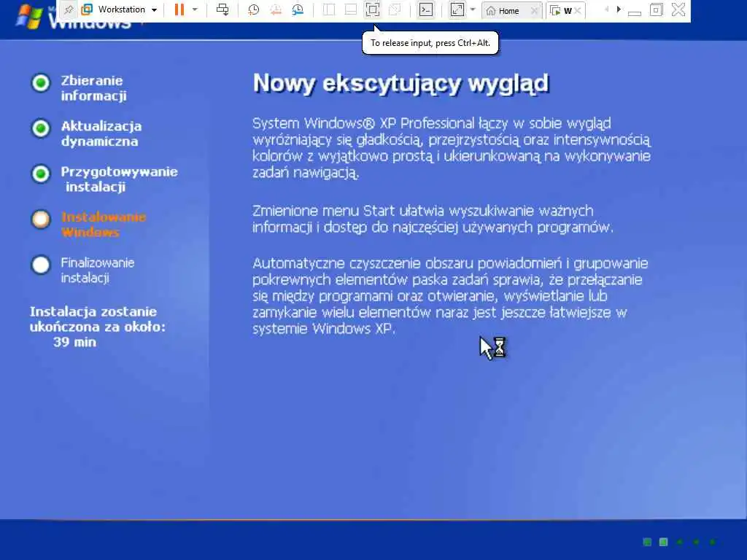Select the W virtual machine tab
The image size is (747, 560).
point(561,10)
